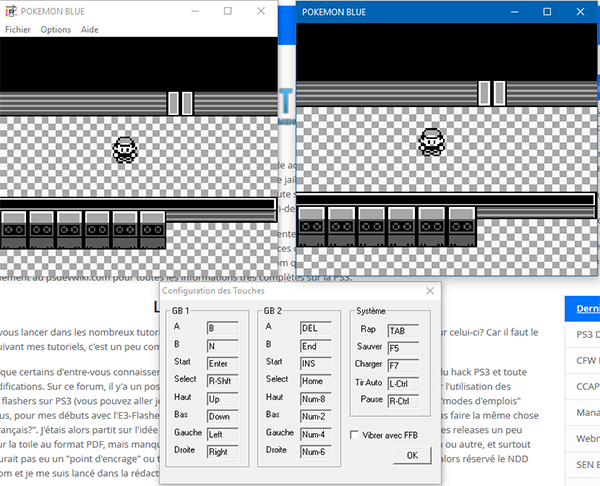Close the right blue-titled POKEMON BLUE window

[x=580, y=12]
